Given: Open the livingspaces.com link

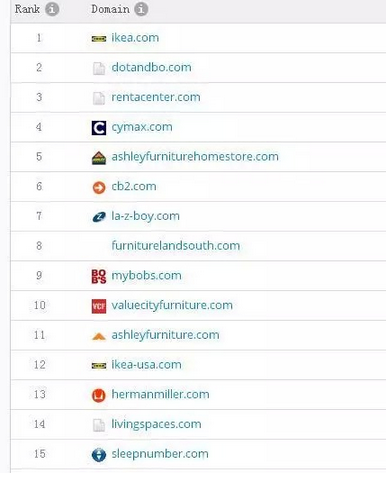Looking at the screenshot, I should (156, 424).
